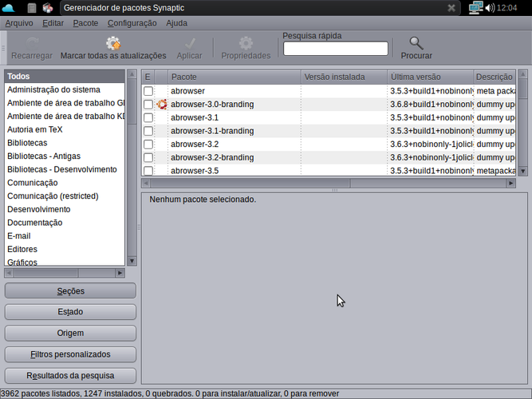Click the Procurar magnifier icon
532x399 pixels.
(416, 43)
